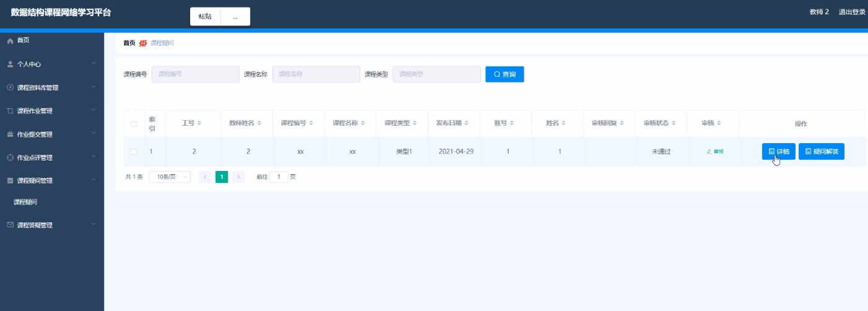Expand the 课程资料库管理 sidebar menu
The height and width of the screenshot is (311, 868).
(93, 87)
